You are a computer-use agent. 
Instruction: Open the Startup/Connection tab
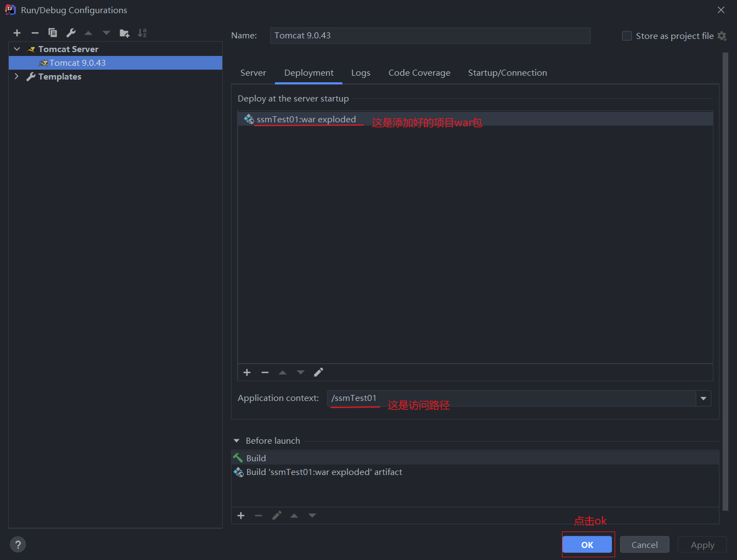508,73
